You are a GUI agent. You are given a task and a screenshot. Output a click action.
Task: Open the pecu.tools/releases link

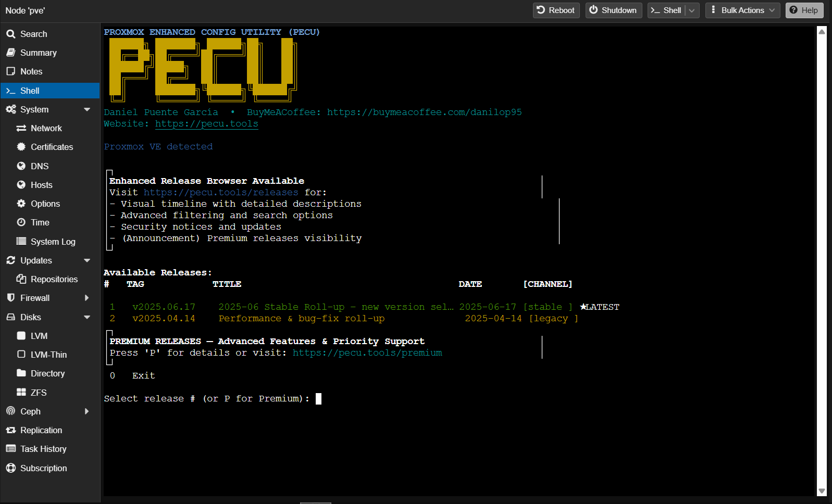pyautogui.click(x=221, y=193)
